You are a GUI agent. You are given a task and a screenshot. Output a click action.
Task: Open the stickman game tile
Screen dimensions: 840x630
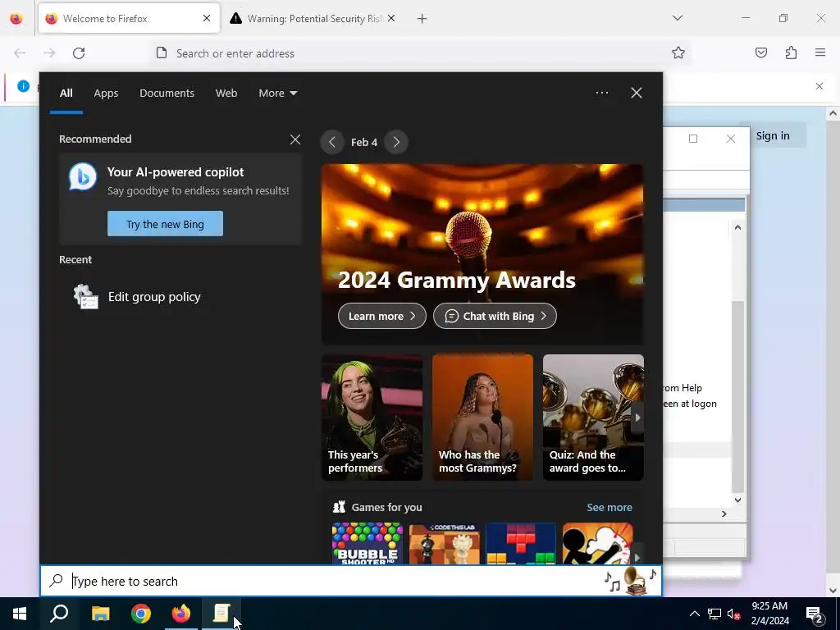[597, 543]
